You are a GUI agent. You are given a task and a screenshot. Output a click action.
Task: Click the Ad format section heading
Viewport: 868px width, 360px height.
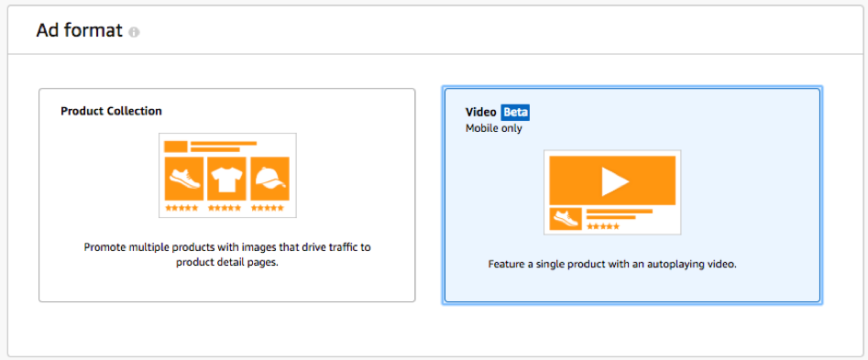coord(79,30)
